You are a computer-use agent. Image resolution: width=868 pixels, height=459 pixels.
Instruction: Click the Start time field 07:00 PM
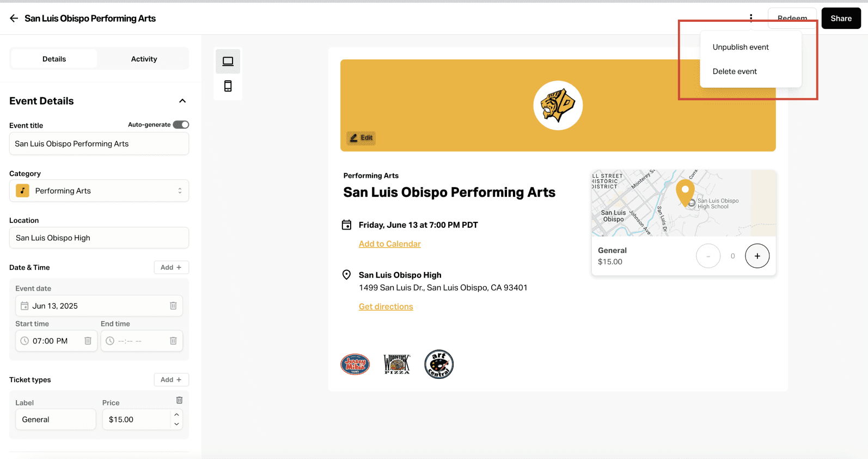click(56, 341)
